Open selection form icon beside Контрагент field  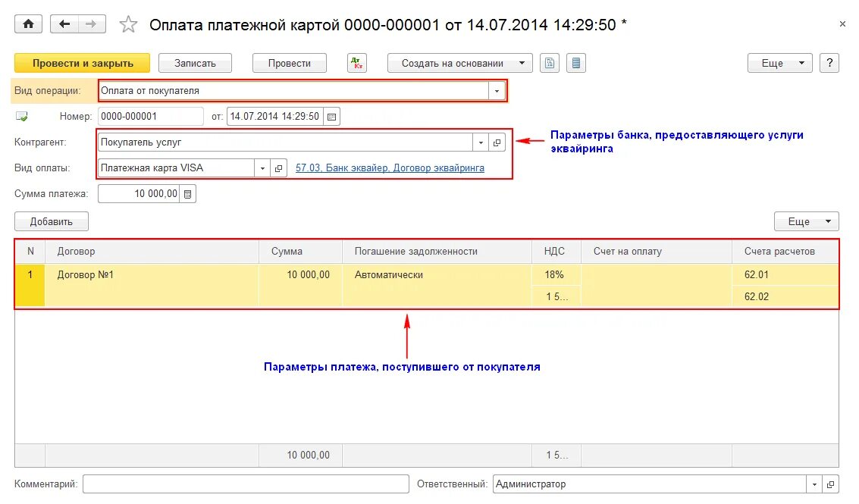tap(497, 142)
